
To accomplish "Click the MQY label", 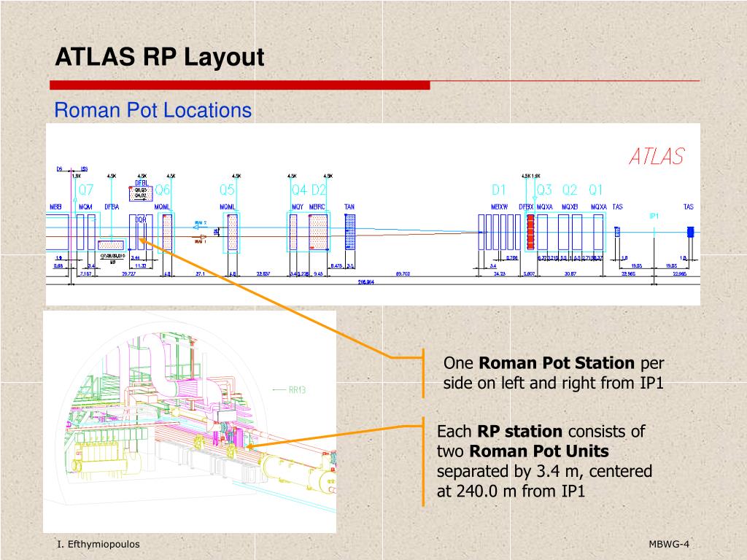I will point(298,206).
